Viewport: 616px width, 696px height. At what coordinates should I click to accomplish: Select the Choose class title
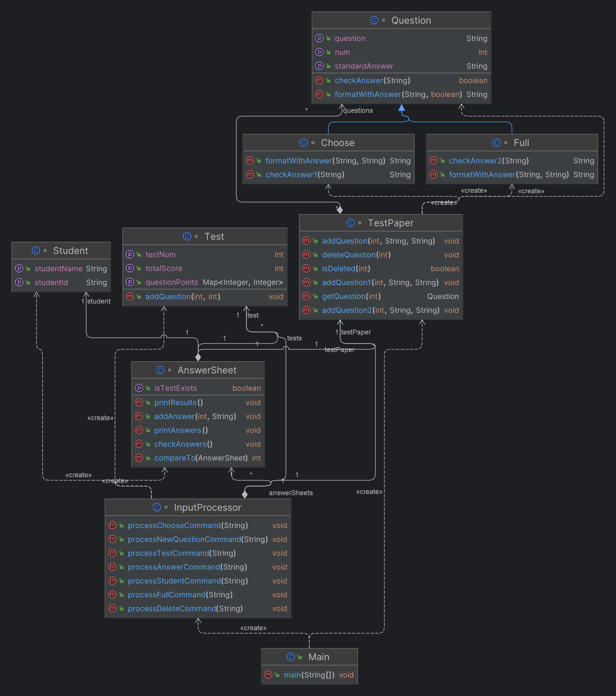click(x=338, y=143)
